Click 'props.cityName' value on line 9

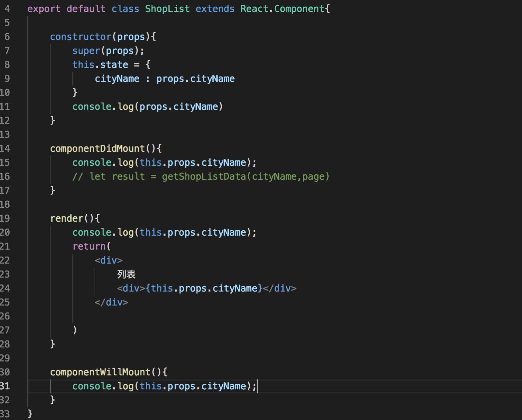pyautogui.click(x=195, y=79)
